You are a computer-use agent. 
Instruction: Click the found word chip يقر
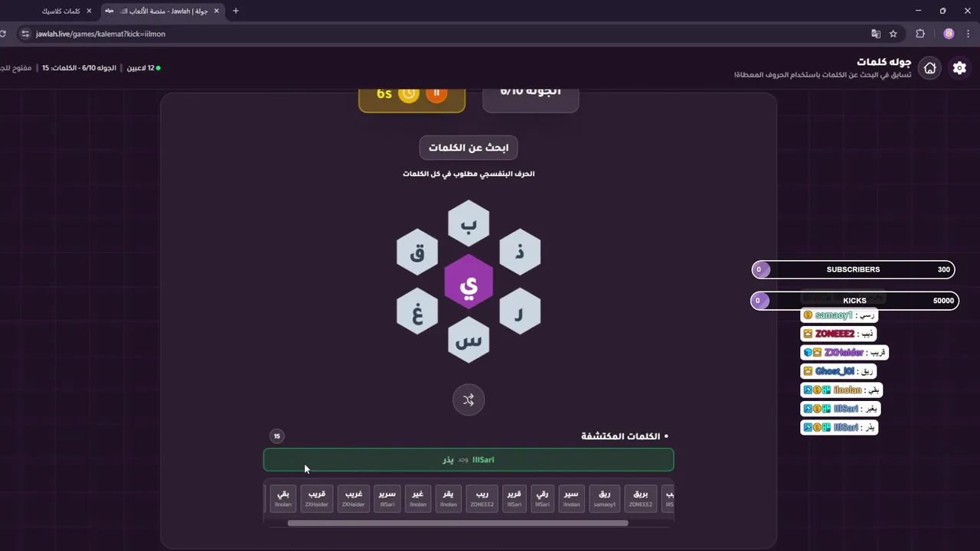click(x=449, y=498)
